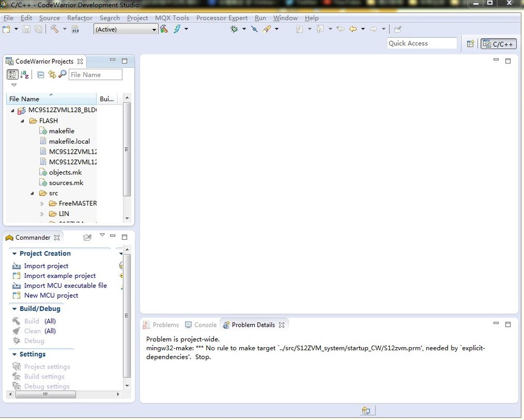Click the Open Perspective icon
Viewport: 524px width, 420px height.
pos(470,44)
